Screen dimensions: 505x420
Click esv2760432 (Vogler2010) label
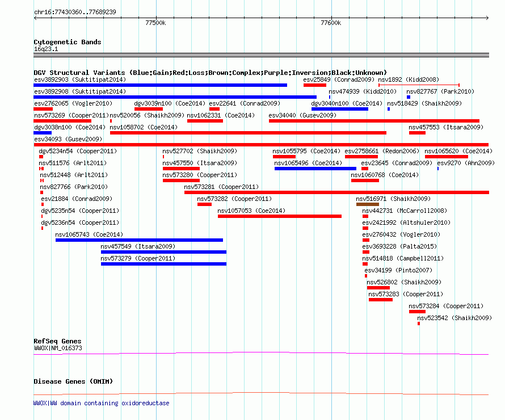401,234
